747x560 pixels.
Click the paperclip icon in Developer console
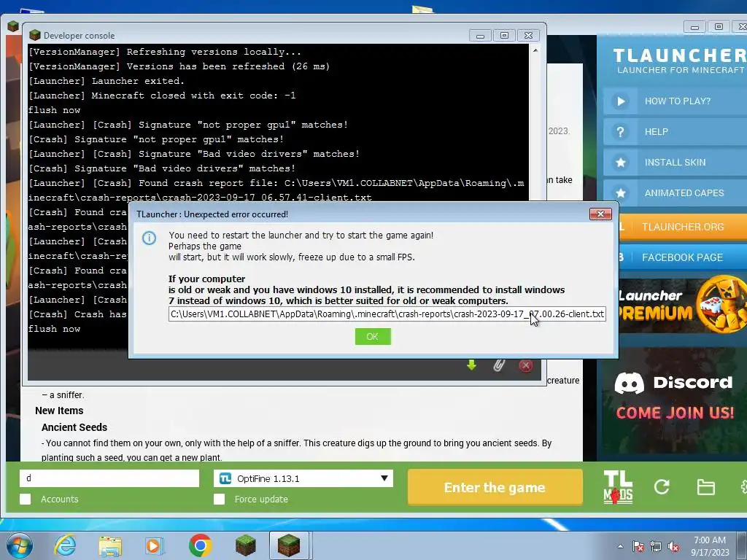point(499,365)
